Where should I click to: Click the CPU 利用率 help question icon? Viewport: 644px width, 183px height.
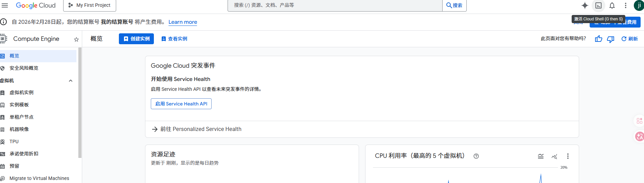(x=476, y=156)
